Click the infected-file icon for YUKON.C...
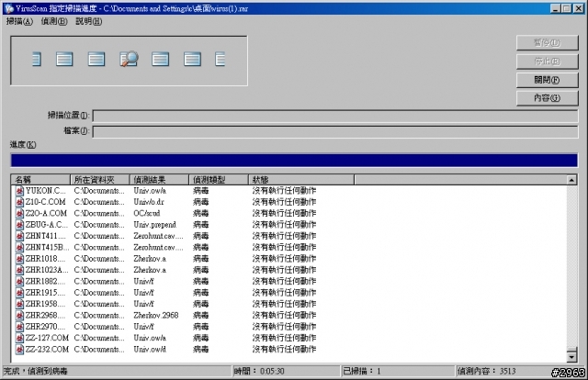588x380 pixels. click(x=19, y=191)
